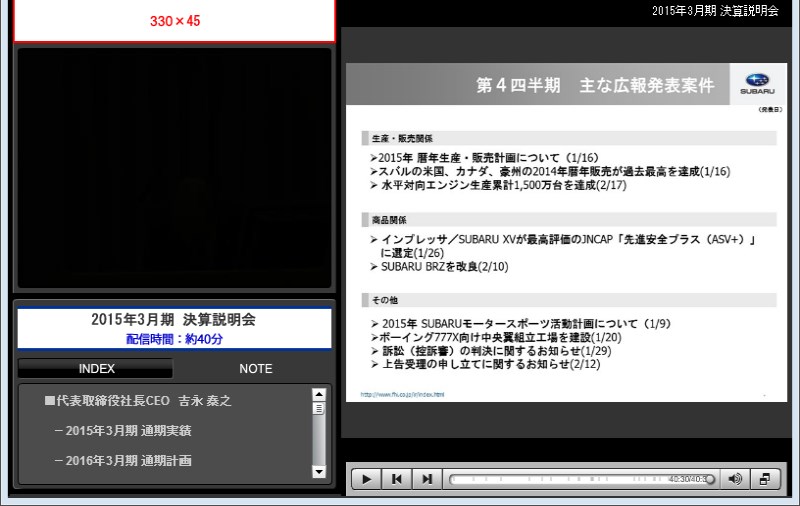
Task: Click the index list scrollbar thumb
Action: [x=319, y=409]
